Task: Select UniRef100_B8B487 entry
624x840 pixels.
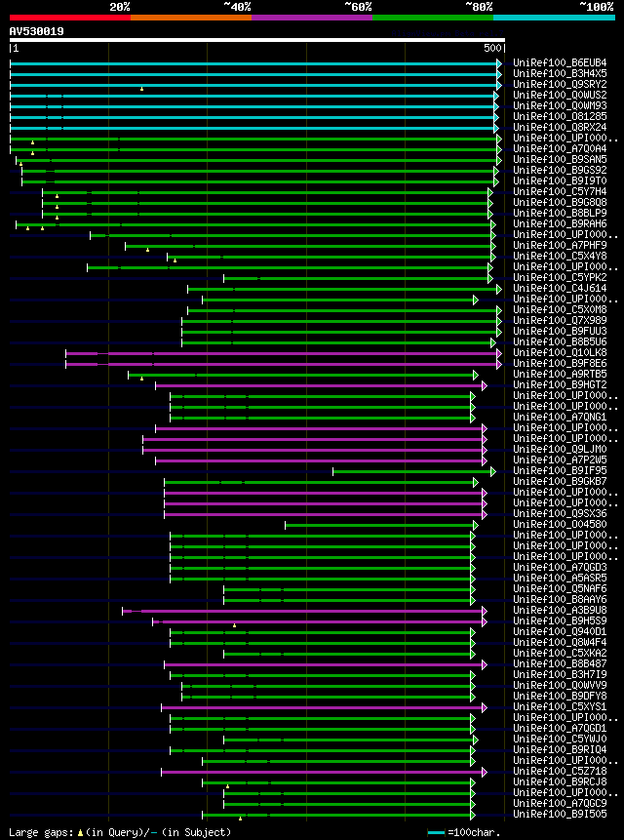Action: click(560, 663)
